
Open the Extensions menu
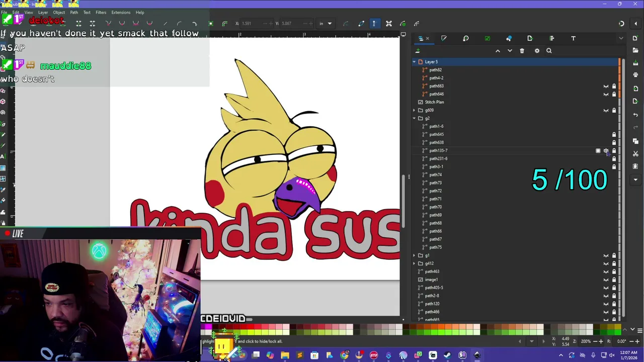(x=121, y=13)
